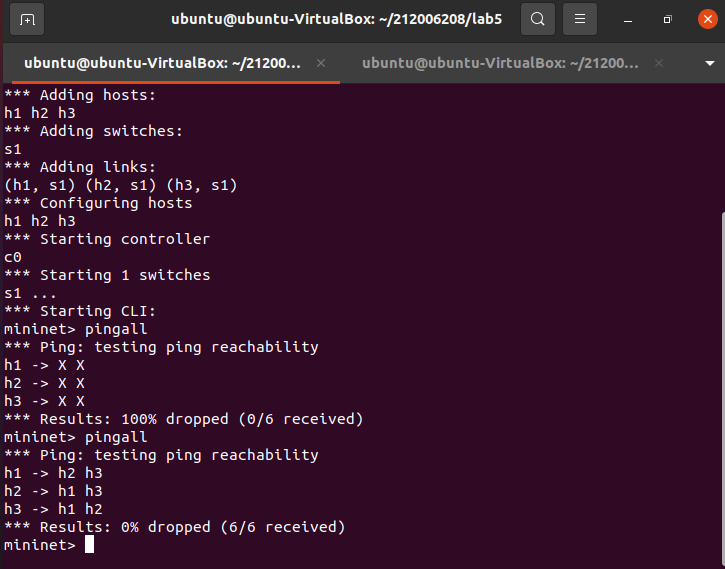Screen dimensions: 725x569
Task: Close the second terminal tab
Action: point(660,63)
